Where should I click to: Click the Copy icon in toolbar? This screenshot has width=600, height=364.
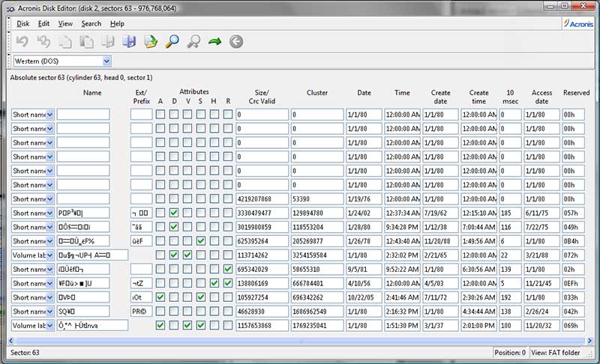65,41
